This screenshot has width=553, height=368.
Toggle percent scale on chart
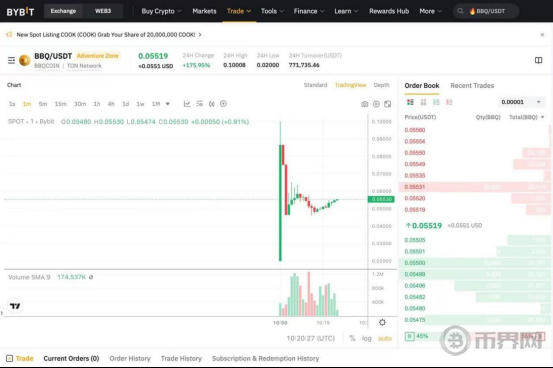click(x=352, y=338)
